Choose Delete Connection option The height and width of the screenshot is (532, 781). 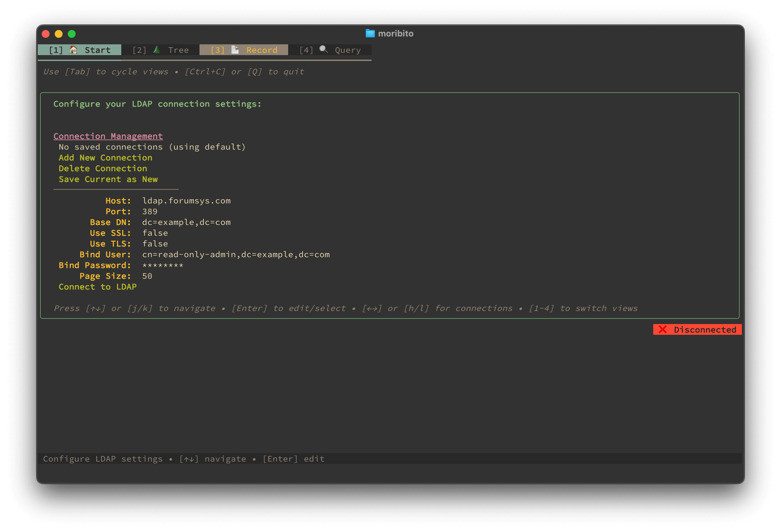pos(103,169)
